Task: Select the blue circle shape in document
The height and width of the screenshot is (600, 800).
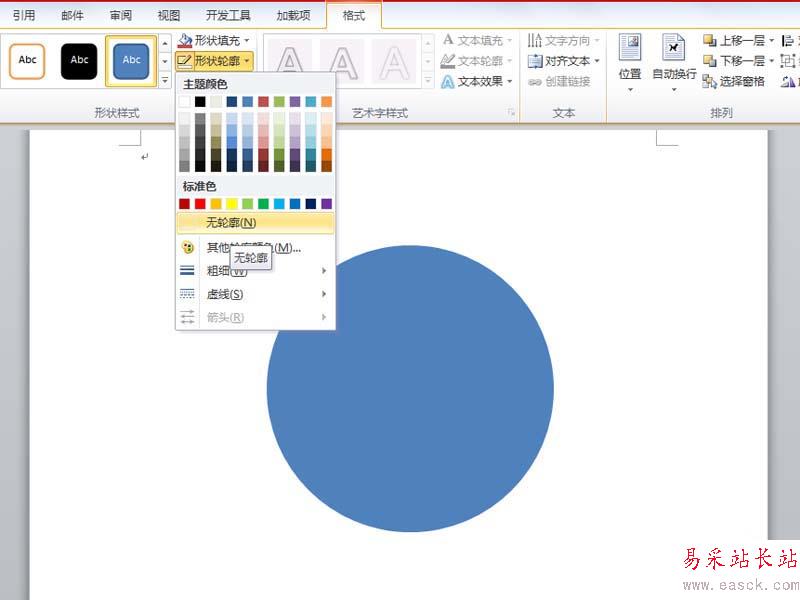Action: (x=410, y=389)
